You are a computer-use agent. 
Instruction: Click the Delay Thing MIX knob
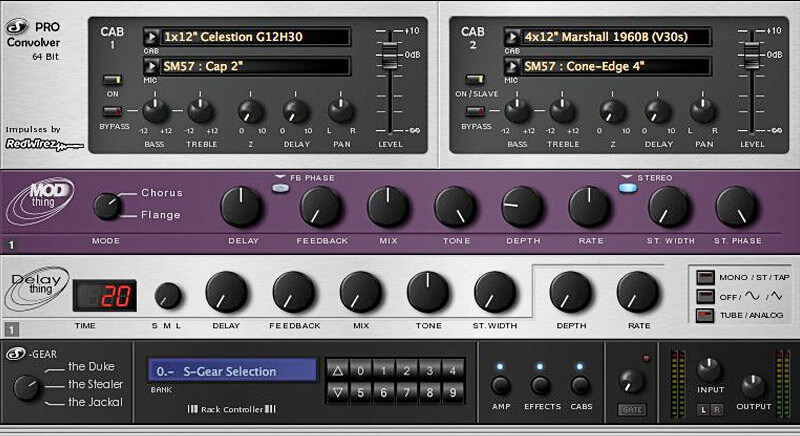click(361, 292)
